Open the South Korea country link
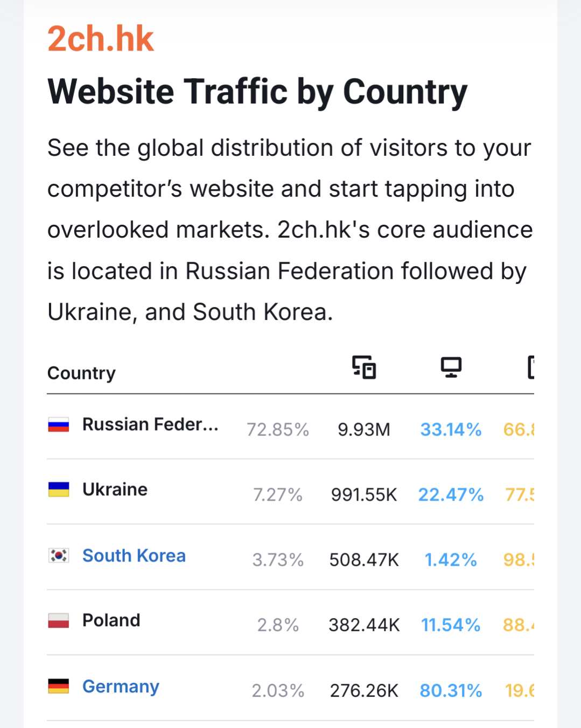Screen dimensions: 581x728 coord(134,556)
